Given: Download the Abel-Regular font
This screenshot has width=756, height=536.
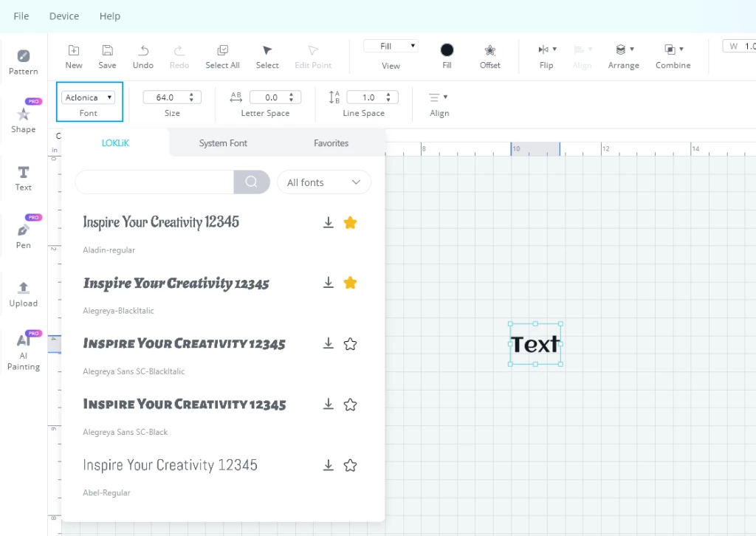Looking at the screenshot, I should (x=329, y=465).
